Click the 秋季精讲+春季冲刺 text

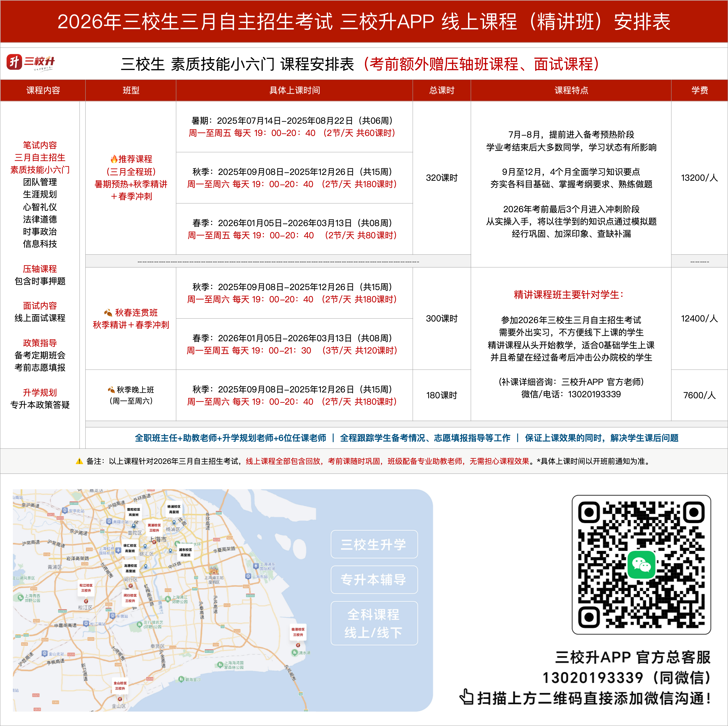(x=131, y=325)
